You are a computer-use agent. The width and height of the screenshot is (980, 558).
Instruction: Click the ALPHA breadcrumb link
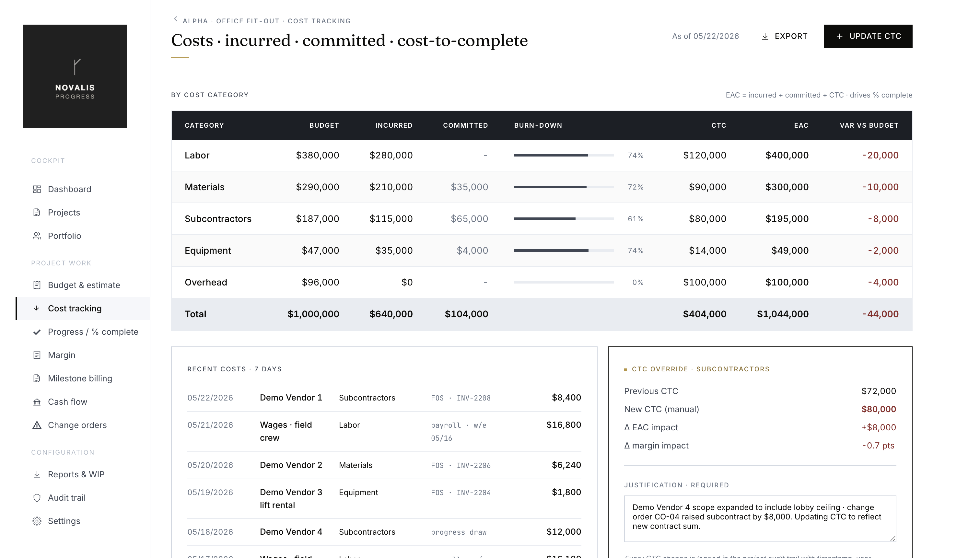(195, 21)
